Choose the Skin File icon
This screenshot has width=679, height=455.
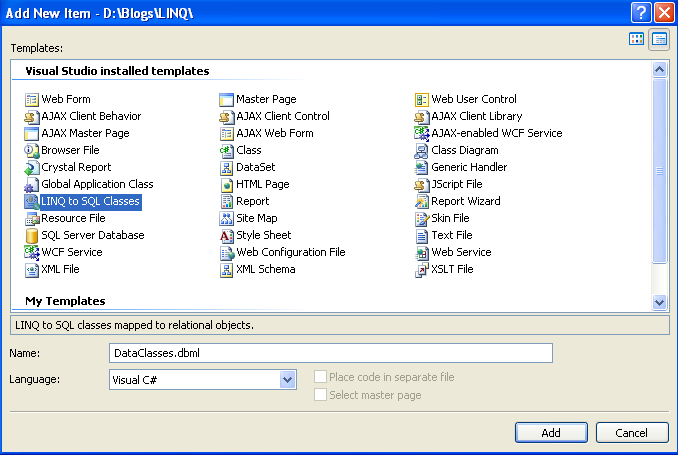coord(421,218)
